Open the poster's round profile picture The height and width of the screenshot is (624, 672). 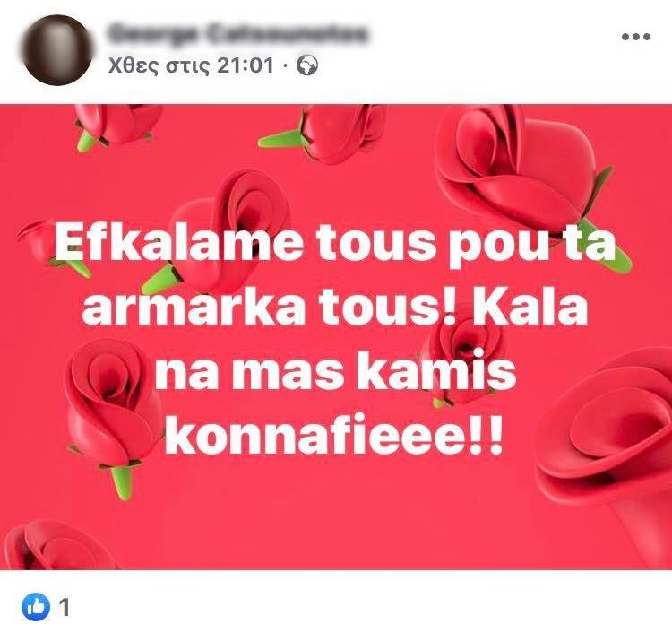pos(57,50)
